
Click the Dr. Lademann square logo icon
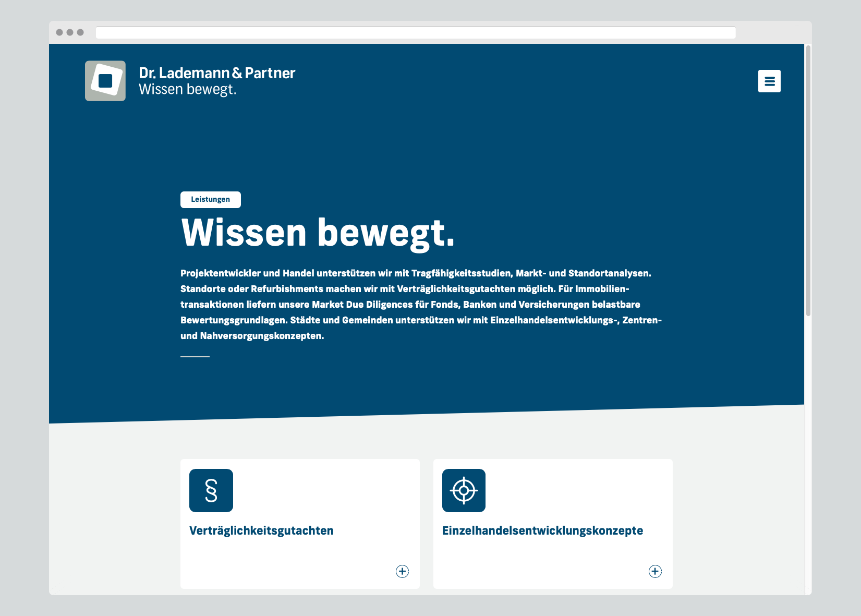[105, 81]
